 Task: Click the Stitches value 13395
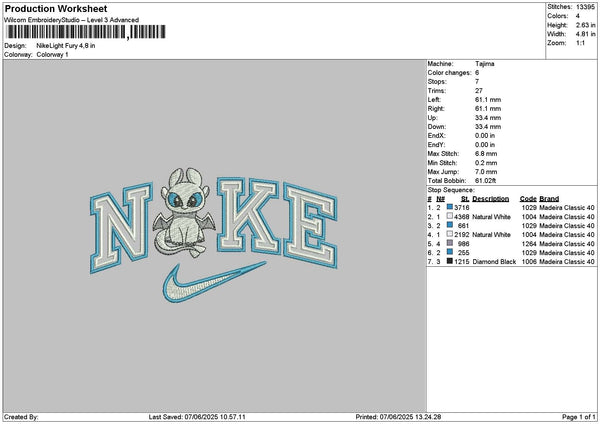coord(585,7)
